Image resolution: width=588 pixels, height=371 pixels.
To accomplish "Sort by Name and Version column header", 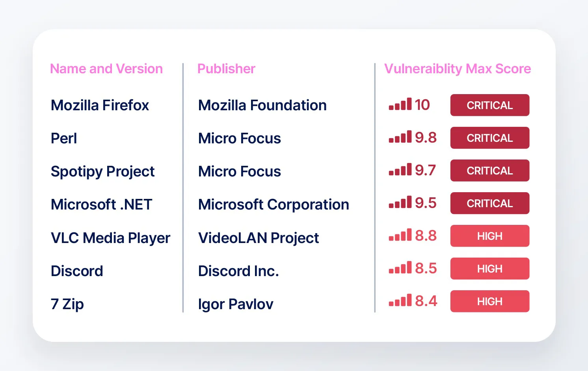I will [x=106, y=69].
